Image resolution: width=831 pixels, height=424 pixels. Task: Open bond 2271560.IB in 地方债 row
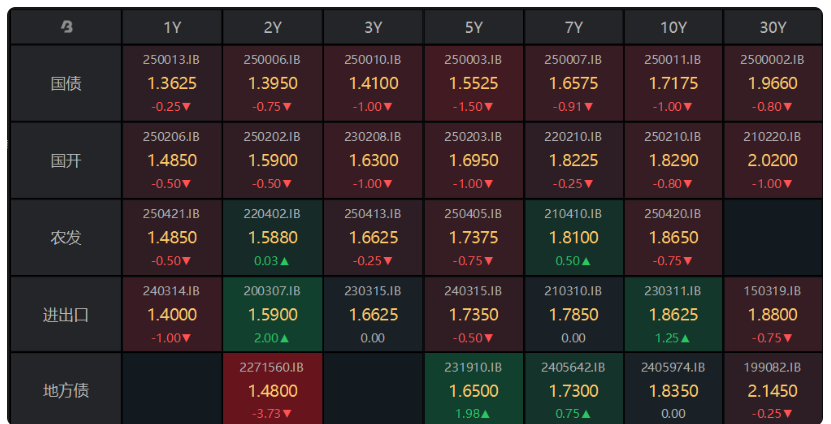[272, 367]
